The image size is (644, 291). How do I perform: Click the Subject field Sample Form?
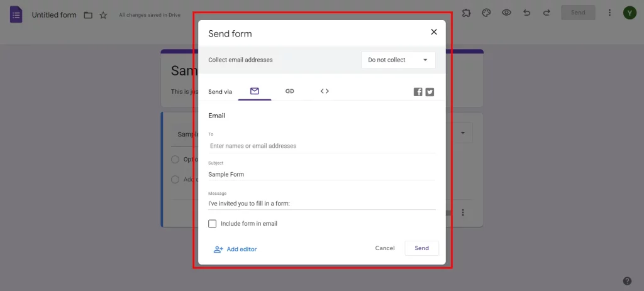pyautogui.click(x=322, y=175)
